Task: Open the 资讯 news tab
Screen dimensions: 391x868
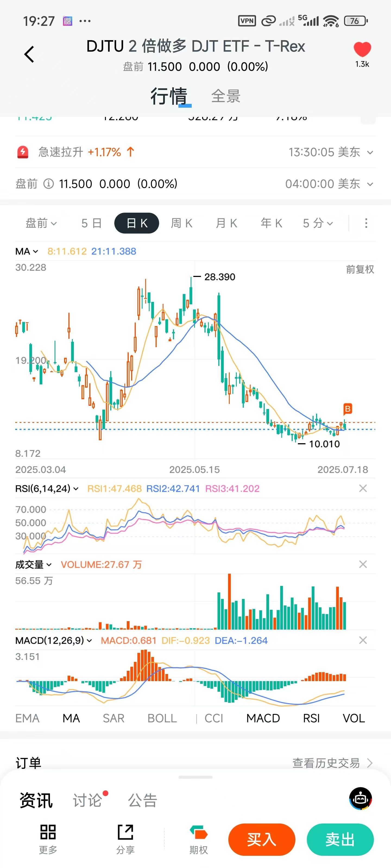Action: point(36,800)
